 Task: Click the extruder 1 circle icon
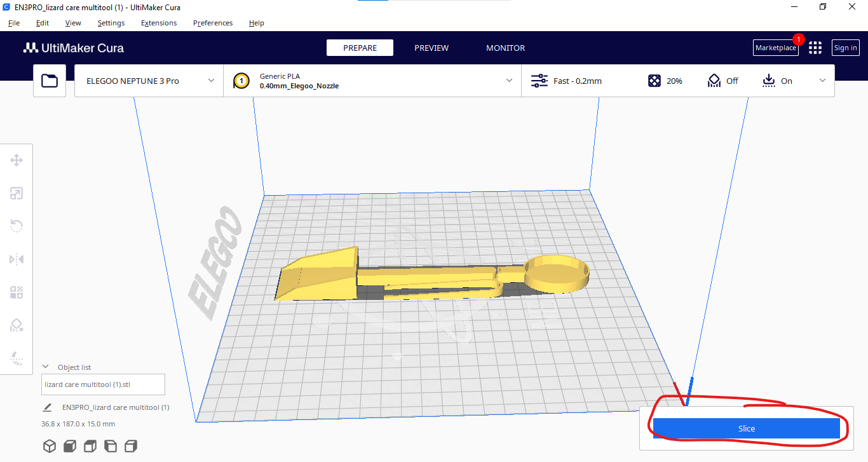241,81
